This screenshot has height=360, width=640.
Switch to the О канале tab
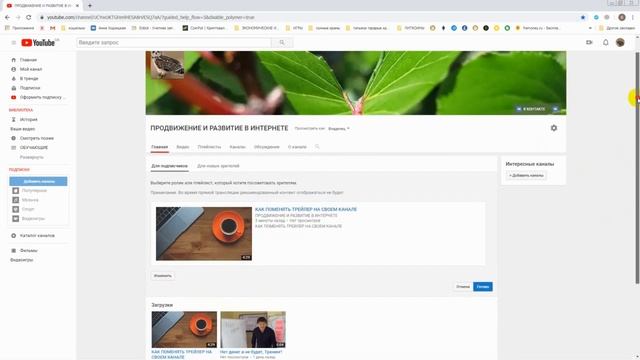click(297, 147)
